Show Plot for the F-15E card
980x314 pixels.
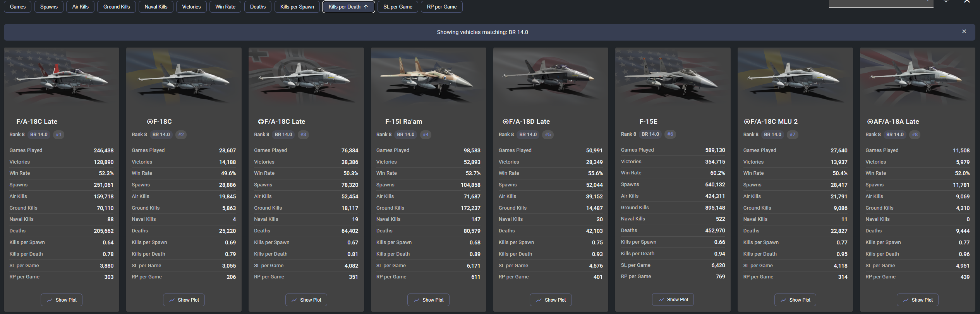click(673, 300)
